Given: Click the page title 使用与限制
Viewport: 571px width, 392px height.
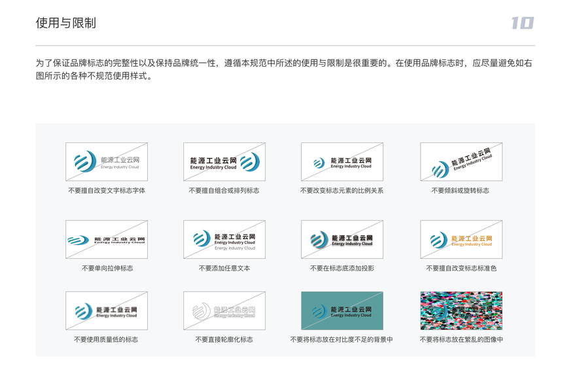Looking at the screenshot, I should (x=66, y=23).
